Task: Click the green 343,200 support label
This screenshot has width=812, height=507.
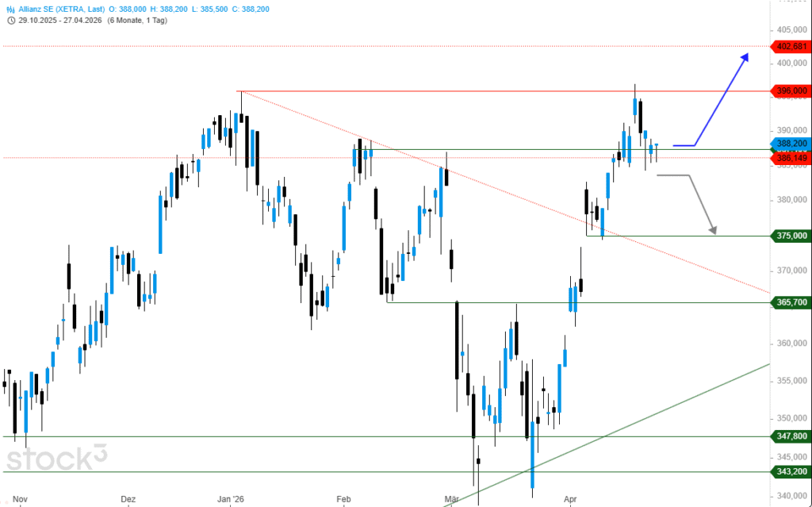Action: (790, 471)
